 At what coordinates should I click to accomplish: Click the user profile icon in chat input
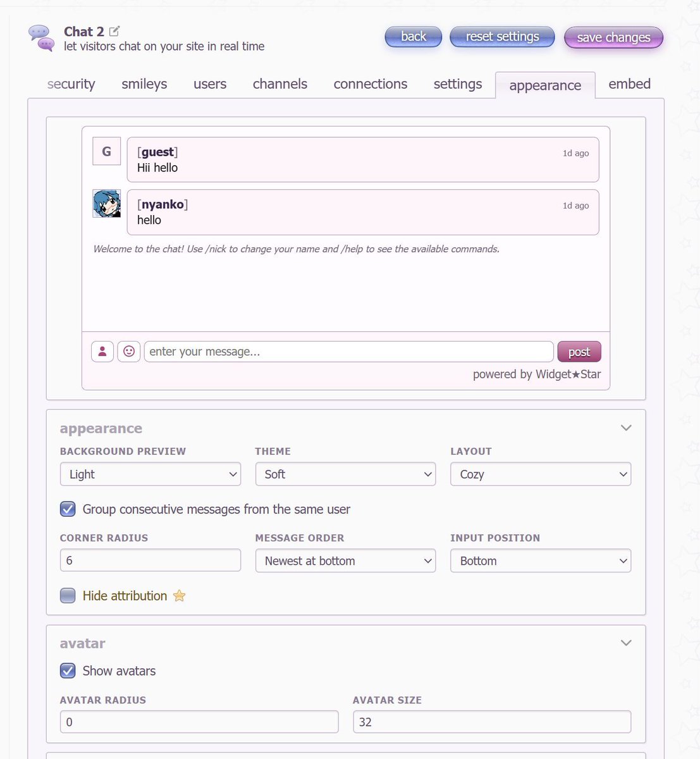[102, 351]
